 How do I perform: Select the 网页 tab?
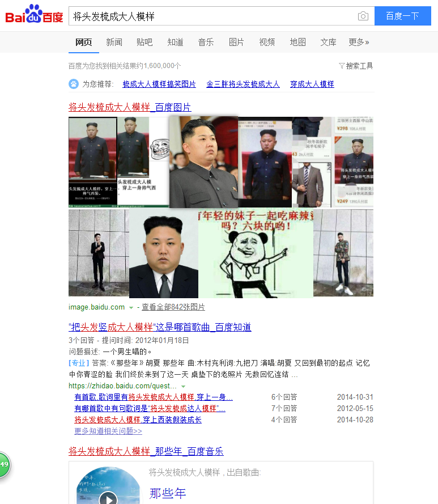pyautogui.click(x=83, y=42)
